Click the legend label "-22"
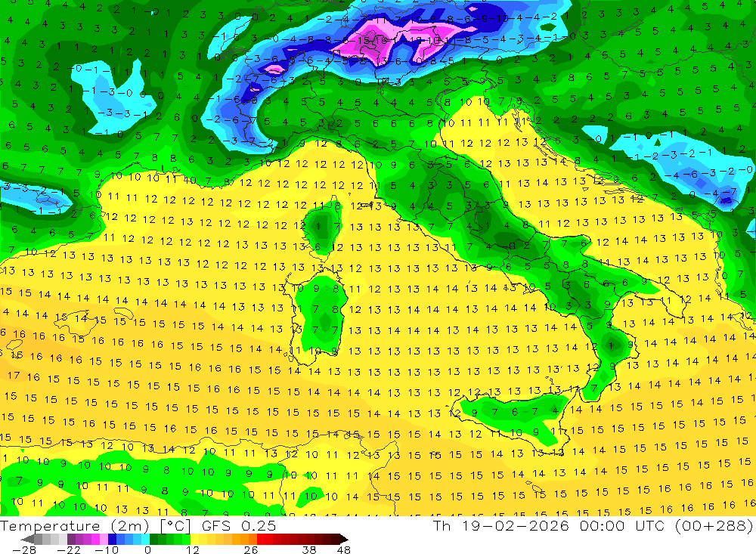This screenshot has width=756, height=554. (x=69, y=549)
